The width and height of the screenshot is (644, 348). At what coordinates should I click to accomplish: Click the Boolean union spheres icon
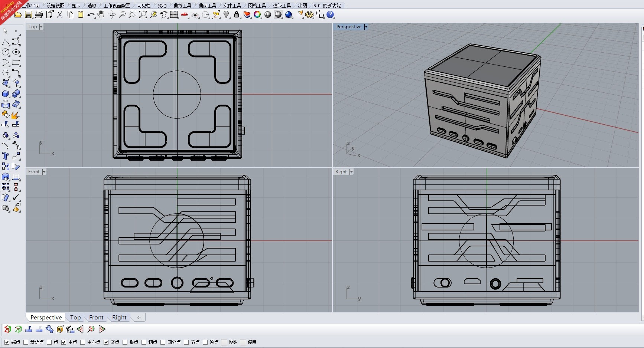[x=16, y=94]
